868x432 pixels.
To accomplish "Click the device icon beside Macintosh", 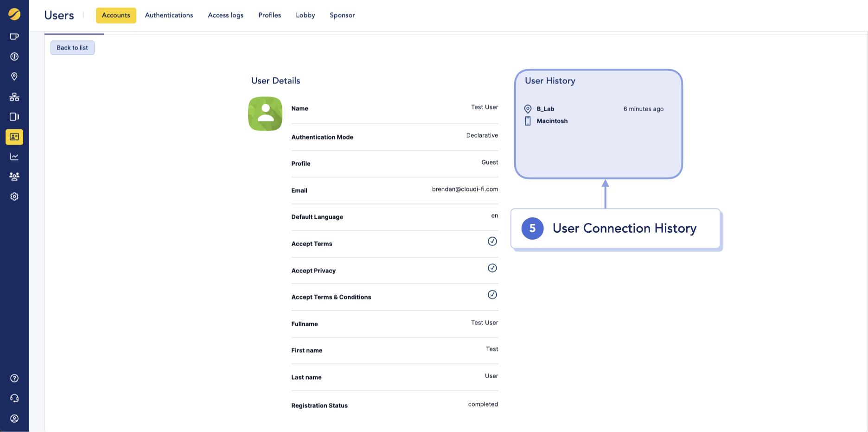I will [528, 121].
